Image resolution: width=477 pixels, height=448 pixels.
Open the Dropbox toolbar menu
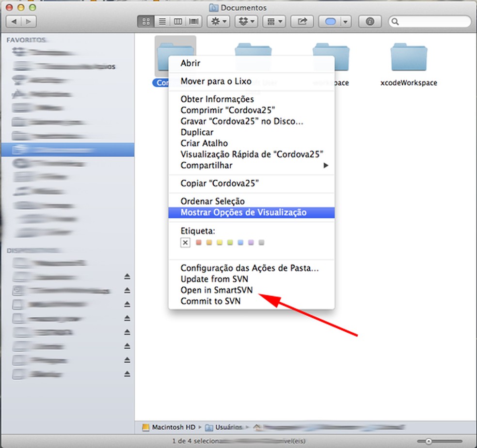click(246, 22)
